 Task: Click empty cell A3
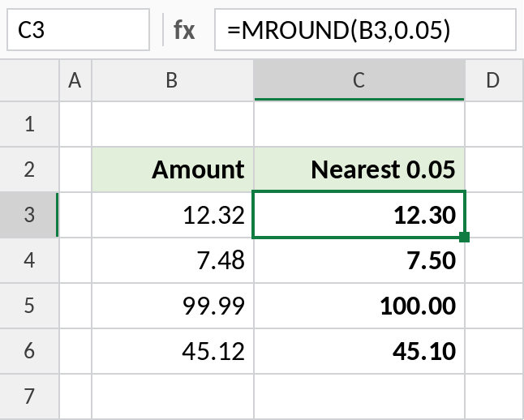point(75,215)
